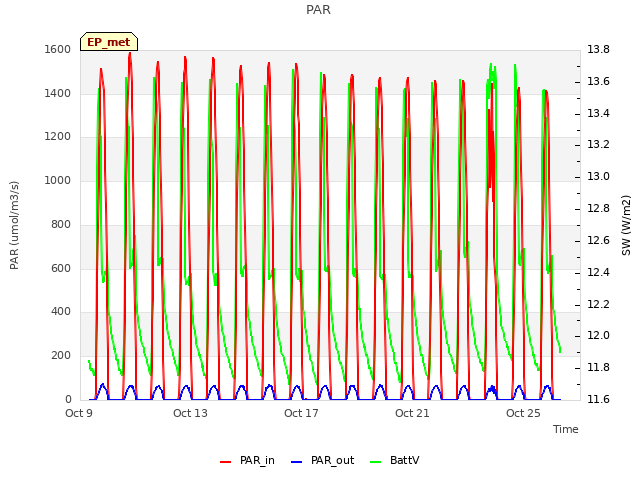
Task: Click the 13.8 right axis tick label
Action: coord(598,49)
